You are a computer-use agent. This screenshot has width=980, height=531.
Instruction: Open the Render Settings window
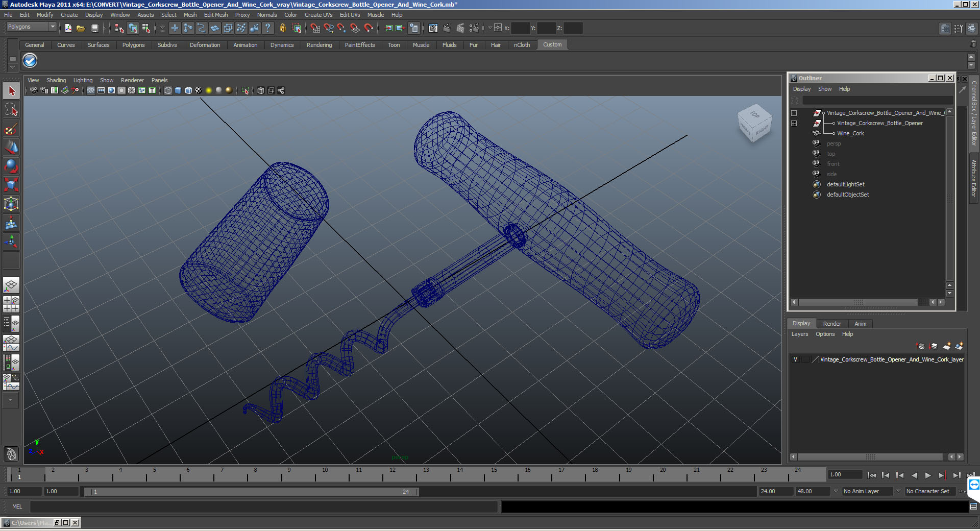coord(474,28)
